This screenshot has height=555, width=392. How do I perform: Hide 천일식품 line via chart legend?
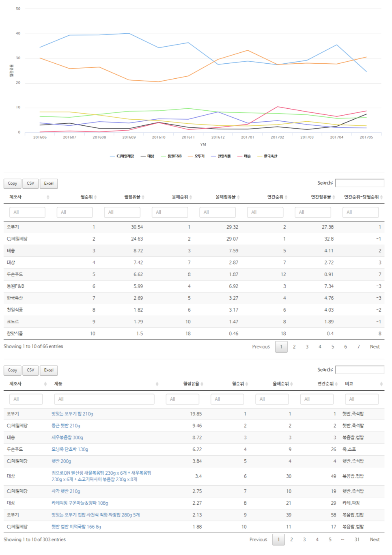coord(221,156)
